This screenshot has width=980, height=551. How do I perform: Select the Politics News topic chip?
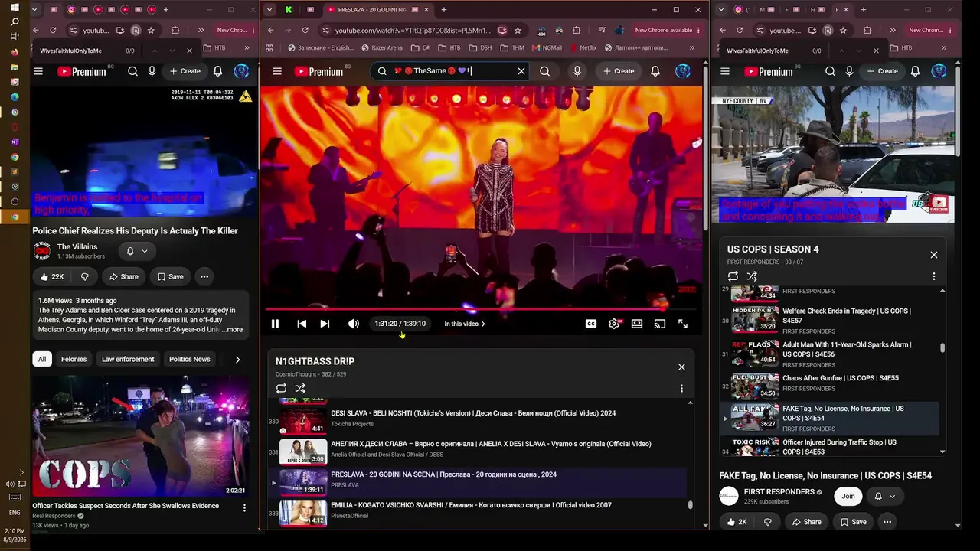coord(189,359)
